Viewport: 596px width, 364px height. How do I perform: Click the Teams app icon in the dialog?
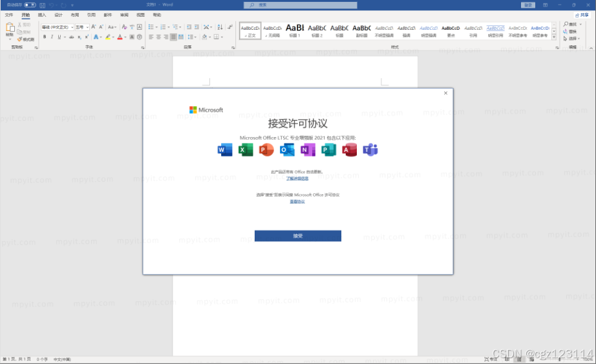pos(370,150)
